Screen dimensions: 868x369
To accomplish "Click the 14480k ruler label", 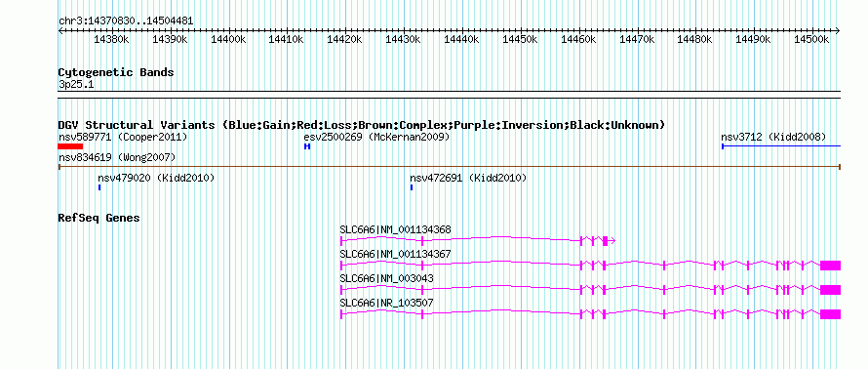I will 695,39.
